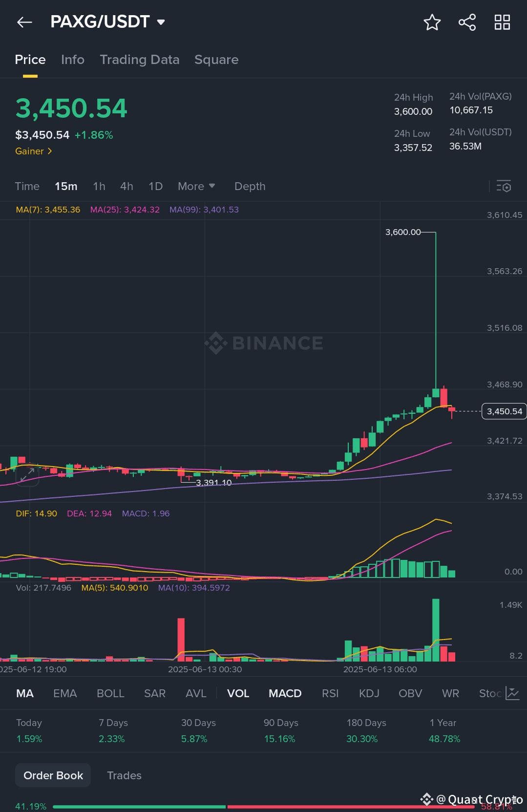Toggle the Stoc sub-indicator
This screenshot has height=812, width=527.
pyautogui.click(x=490, y=693)
